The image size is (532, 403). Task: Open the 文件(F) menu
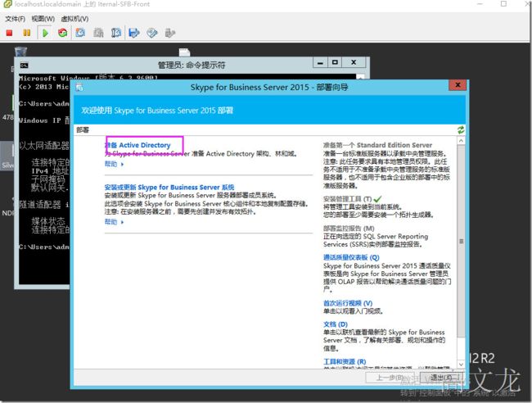point(15,19)
